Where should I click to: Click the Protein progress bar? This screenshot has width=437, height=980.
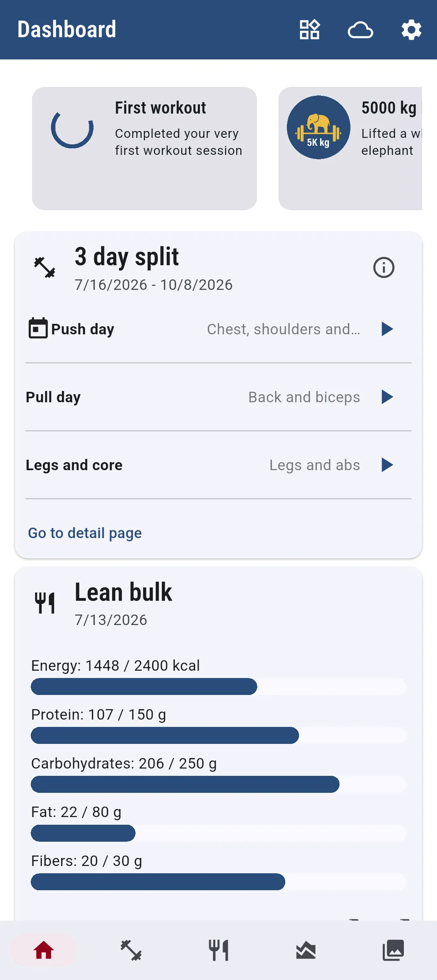218,735
